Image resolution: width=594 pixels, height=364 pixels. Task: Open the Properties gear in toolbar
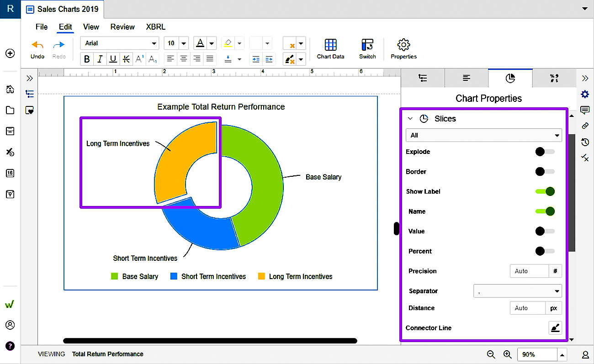[x=403, y=45]
